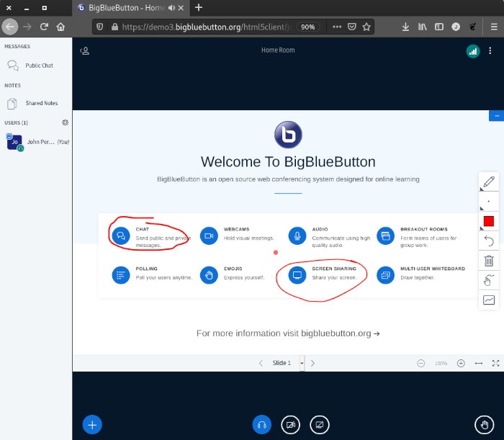Image resolution: width=504 pixels, height=440 pixels.
Task: Go to browser home page
Action: tap(60, 27)
